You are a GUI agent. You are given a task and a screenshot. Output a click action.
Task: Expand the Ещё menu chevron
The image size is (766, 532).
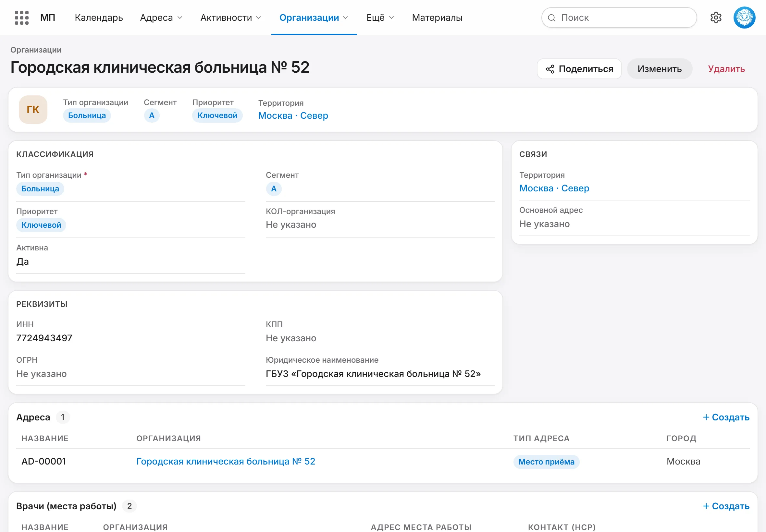coord(391,18)
